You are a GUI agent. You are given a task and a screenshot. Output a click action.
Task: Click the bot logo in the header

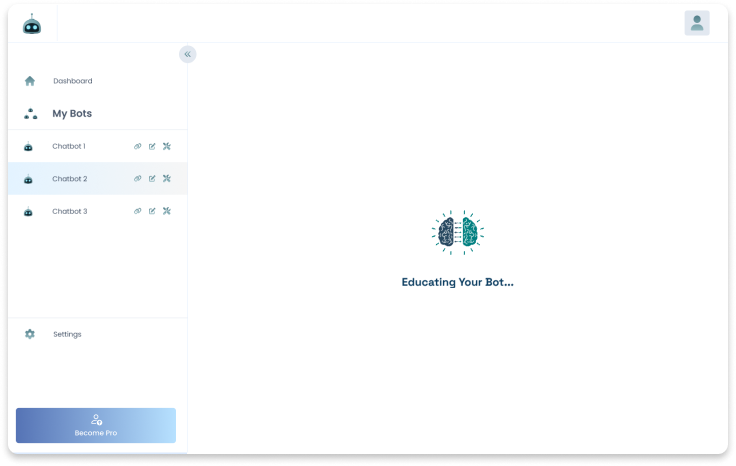coord(32,25)
